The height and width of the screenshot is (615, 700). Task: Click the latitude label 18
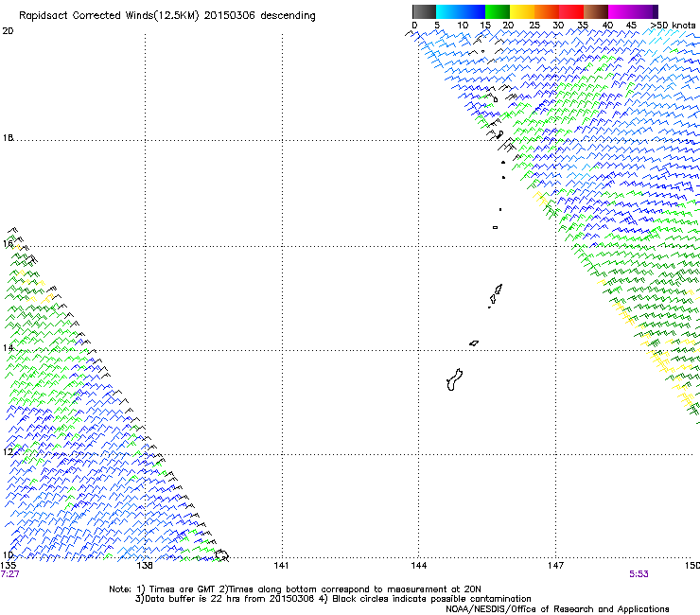coord(8,137)
